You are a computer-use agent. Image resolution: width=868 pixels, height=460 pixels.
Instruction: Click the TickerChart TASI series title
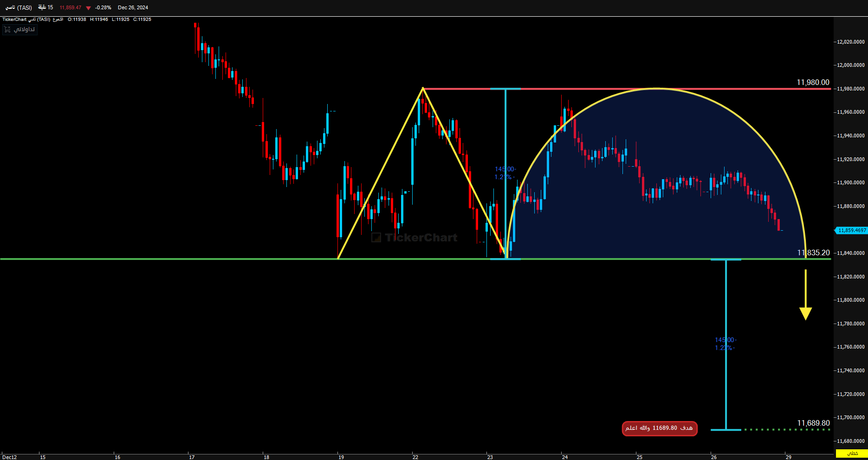click(26, 19)
